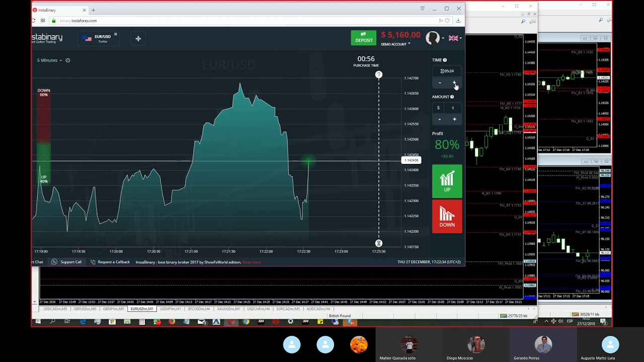The width and height of the screenshot is (644, 362).
Task: Increase expiry time with plus
Action: point(454,83)
